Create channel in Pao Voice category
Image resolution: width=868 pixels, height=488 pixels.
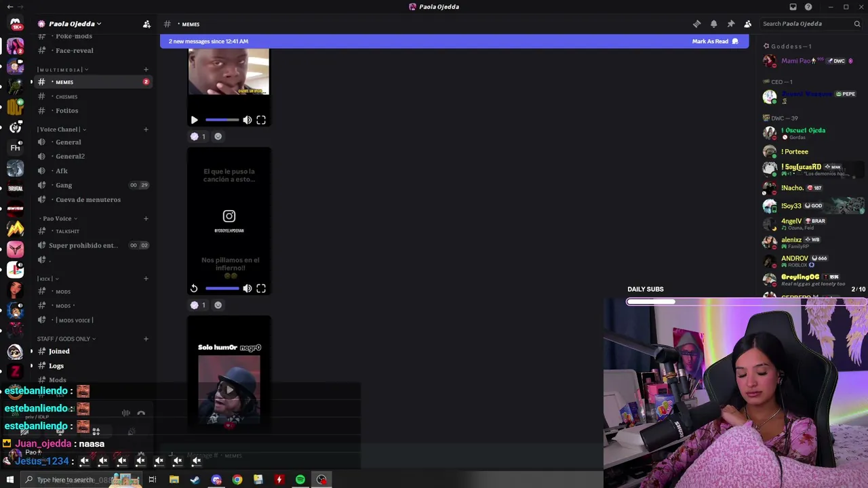click(x=146, y=218)
